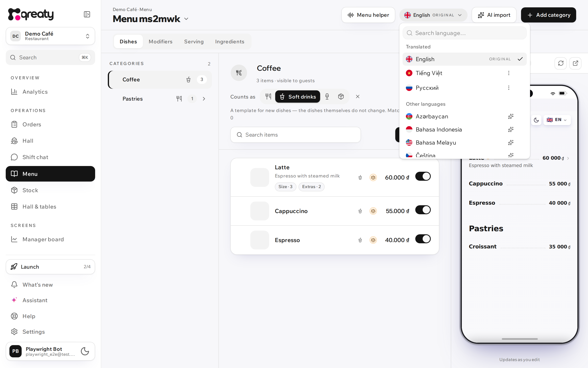The width and height of the screenshot is (588, 368).
Task: Select Soft drinks as category type
Action: 297,97
